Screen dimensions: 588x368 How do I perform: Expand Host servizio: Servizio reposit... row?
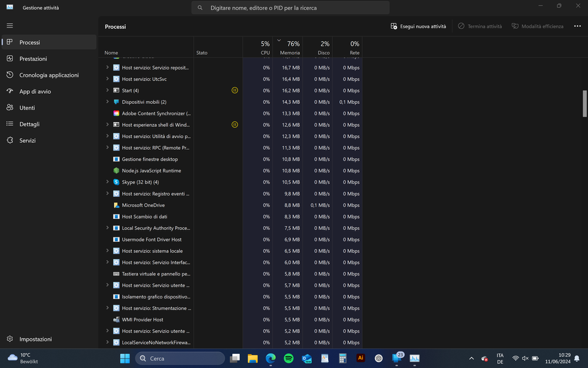(107, 68)
